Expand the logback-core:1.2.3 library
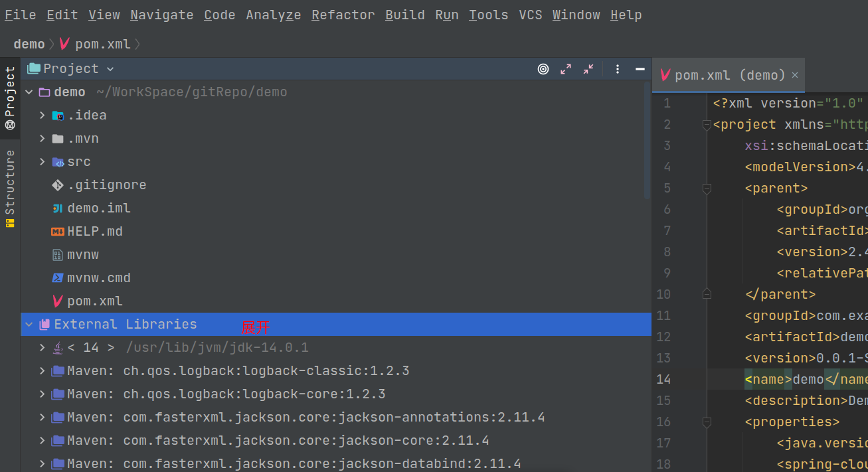 42,394
